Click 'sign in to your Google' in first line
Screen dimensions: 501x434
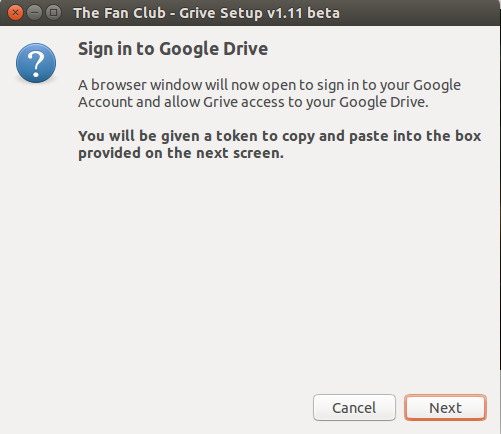389,85
